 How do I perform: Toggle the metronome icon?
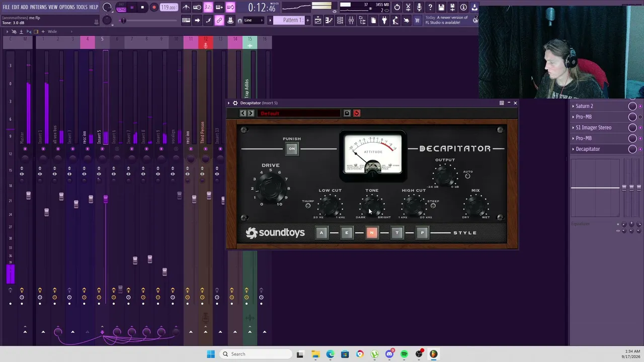tap(186, 7)
